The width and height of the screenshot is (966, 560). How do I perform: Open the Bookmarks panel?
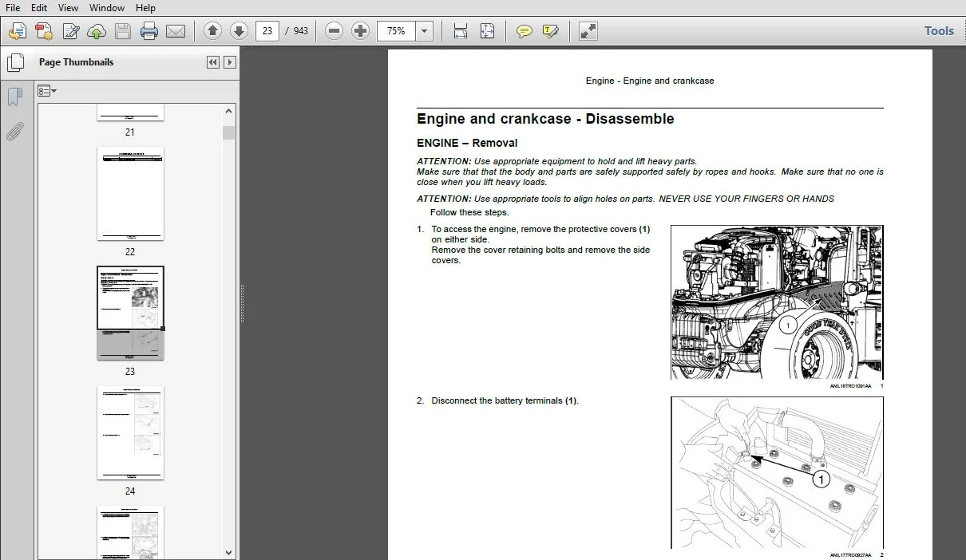14,97
